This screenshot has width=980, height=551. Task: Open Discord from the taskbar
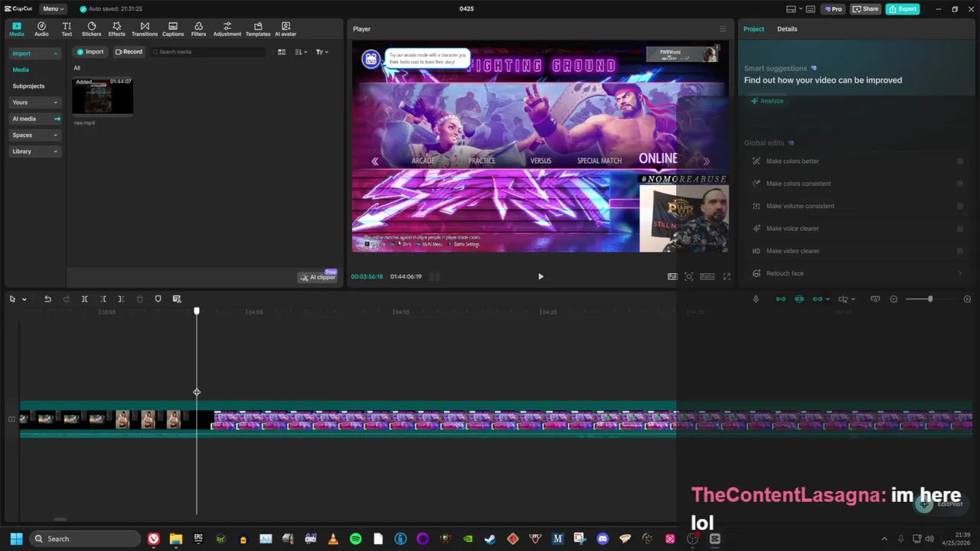(x=603, y=539)
